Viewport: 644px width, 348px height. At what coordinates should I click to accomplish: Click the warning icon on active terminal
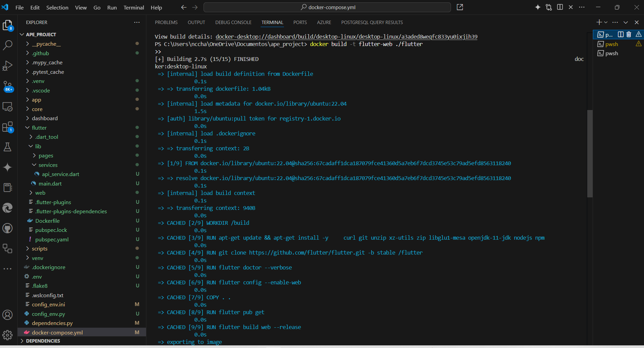pyautogui.click(x=639, y=34)
